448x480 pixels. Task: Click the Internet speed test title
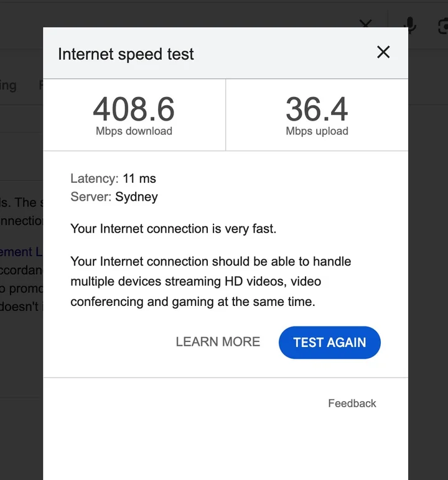click(x=126, y=54)
